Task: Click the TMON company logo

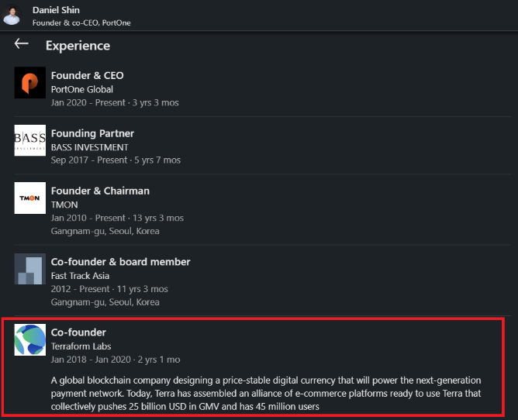Action: [x=30, y=198]
